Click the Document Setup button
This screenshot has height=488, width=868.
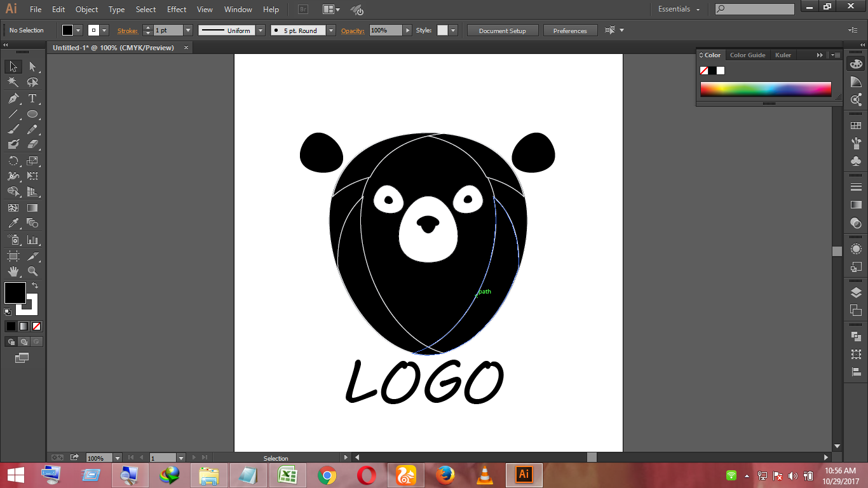[503, 30]
